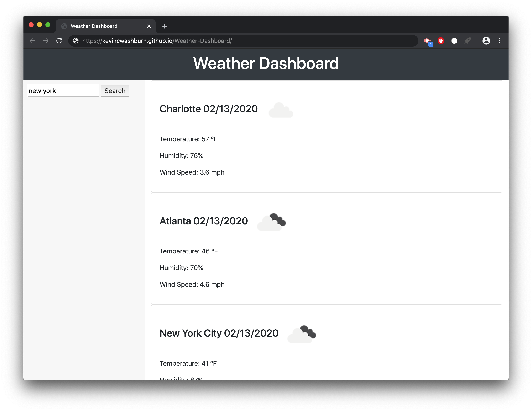This screenshot has height=411, width=532.
Task: Click the Temperature: 46 °F text
Action: [x=189, y=251]
